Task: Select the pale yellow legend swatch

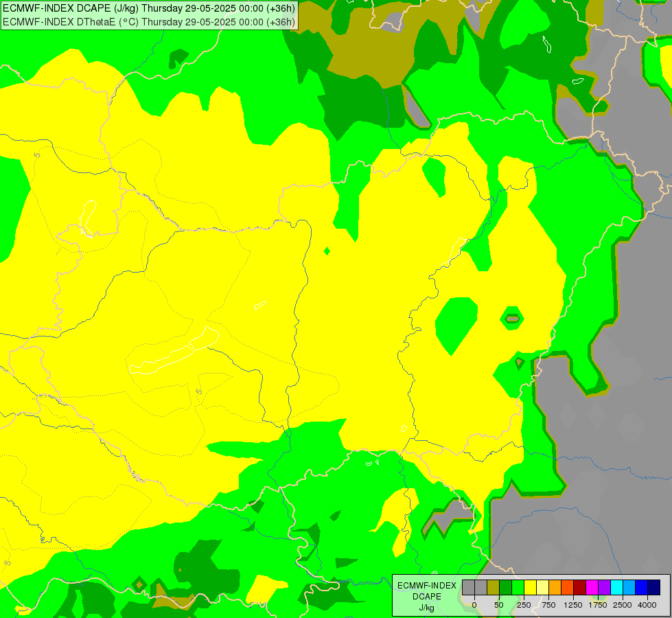Action: pos(542,587)
